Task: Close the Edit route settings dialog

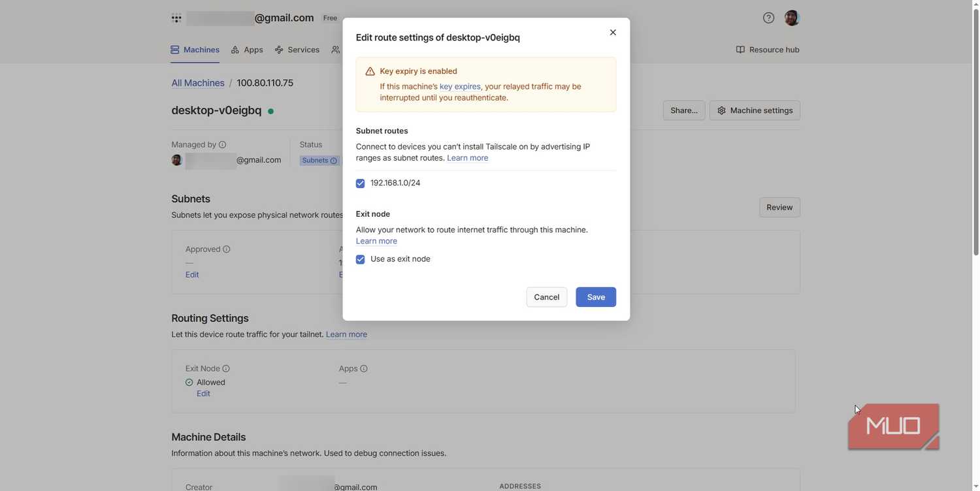Action: (x=613, y=33)
